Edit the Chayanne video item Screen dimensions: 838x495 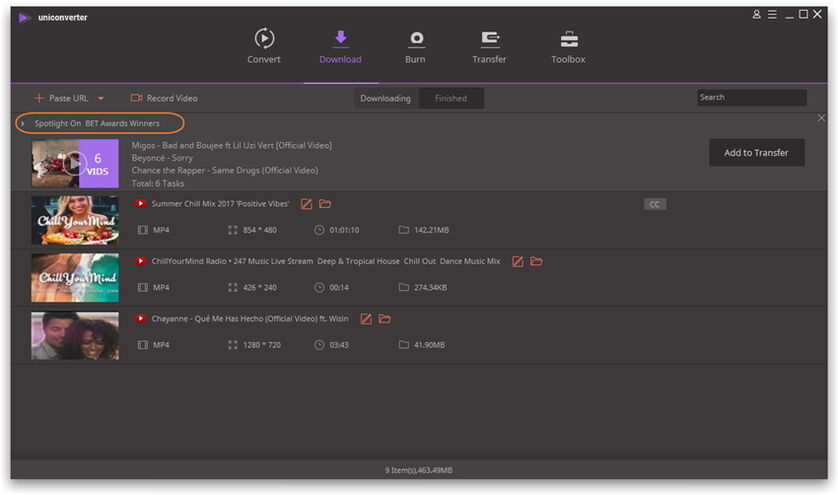tap(366, 319)
